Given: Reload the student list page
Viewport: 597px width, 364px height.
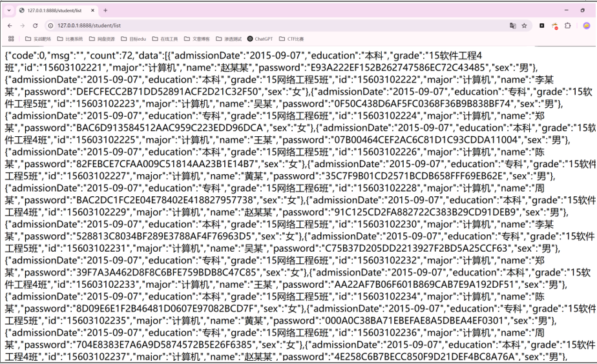Looking at the screenshot, I should pyautogui.click(x=36, y=25).
